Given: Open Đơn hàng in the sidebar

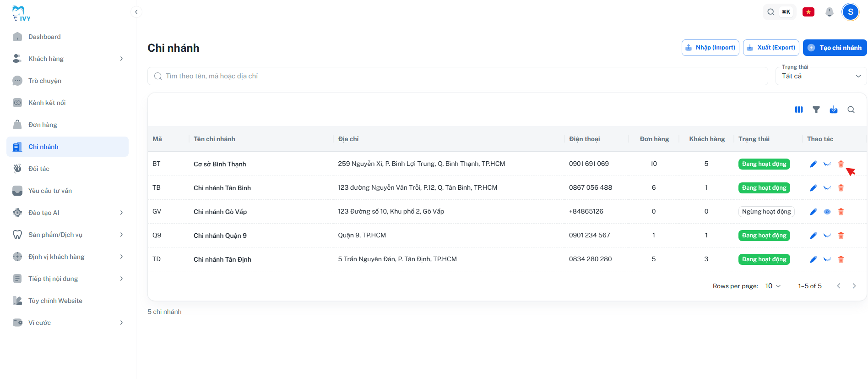Looking at the screenshot, I should coord(67,125).
